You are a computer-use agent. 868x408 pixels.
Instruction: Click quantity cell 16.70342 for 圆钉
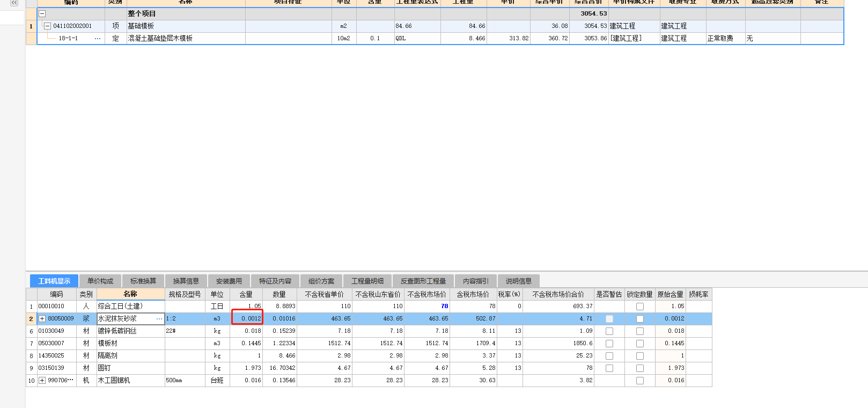pyautogui.click(x=280, y=368)
